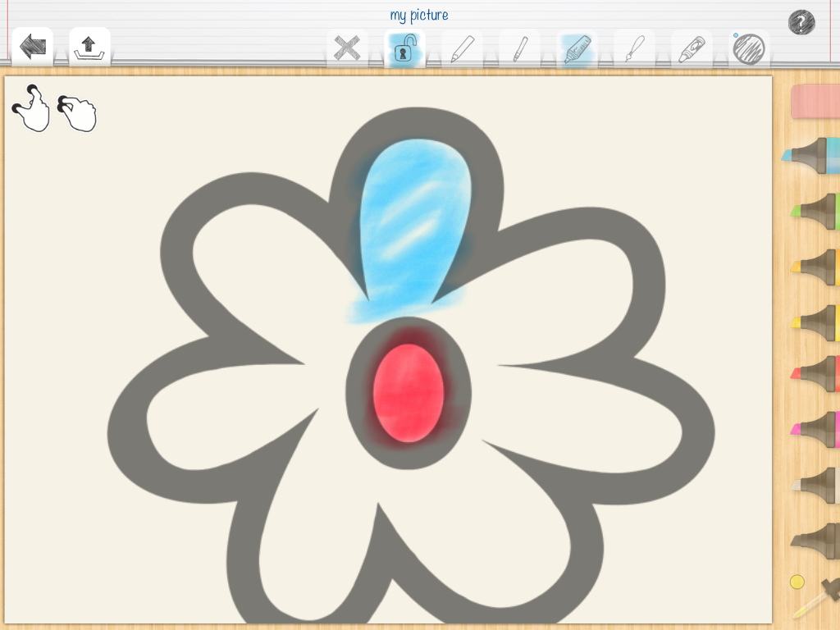Viewport: 840px width, 630px height.
Task: Choose the green highlighter marker
Action: click(x=815, y=211)
